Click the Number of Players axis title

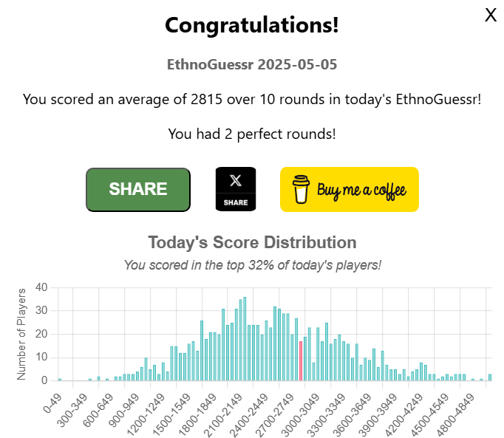(x=21, y=334)
